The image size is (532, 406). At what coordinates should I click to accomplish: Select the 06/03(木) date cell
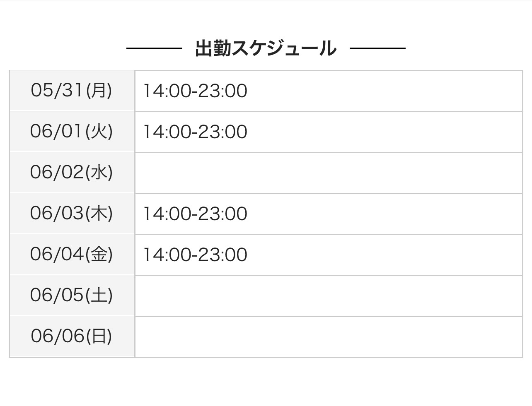tap(72, 214)
